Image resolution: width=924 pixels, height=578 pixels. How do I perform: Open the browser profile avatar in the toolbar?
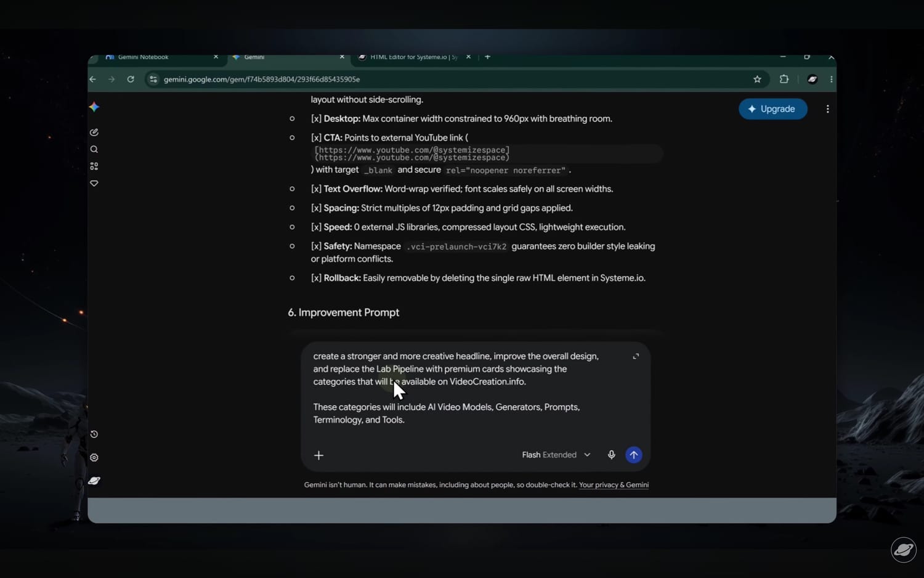(813, 79)
